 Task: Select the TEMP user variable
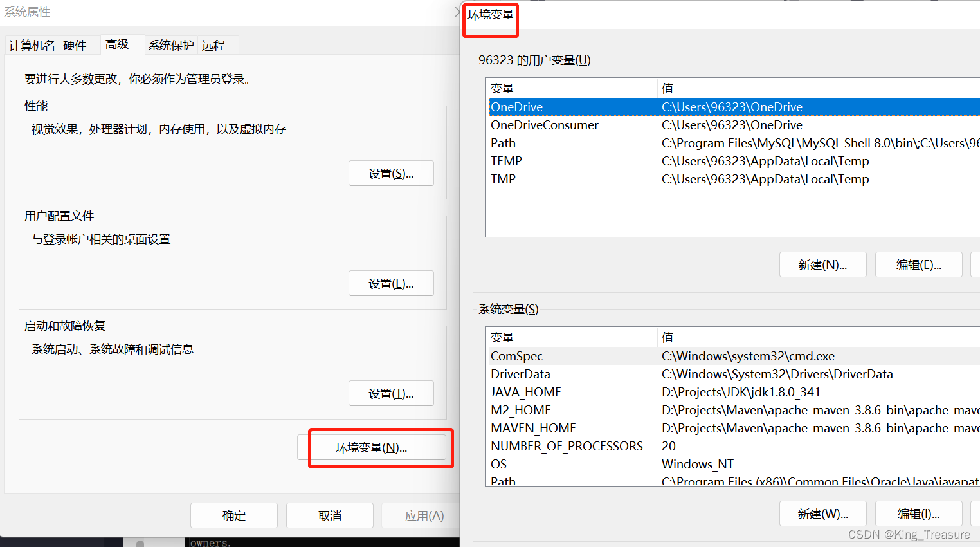[x=734, y=161]
